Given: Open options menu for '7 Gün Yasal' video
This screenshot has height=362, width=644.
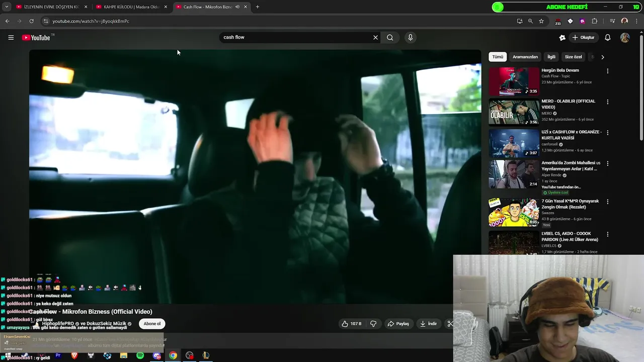Looking at the screenshot, I should 607,202.
